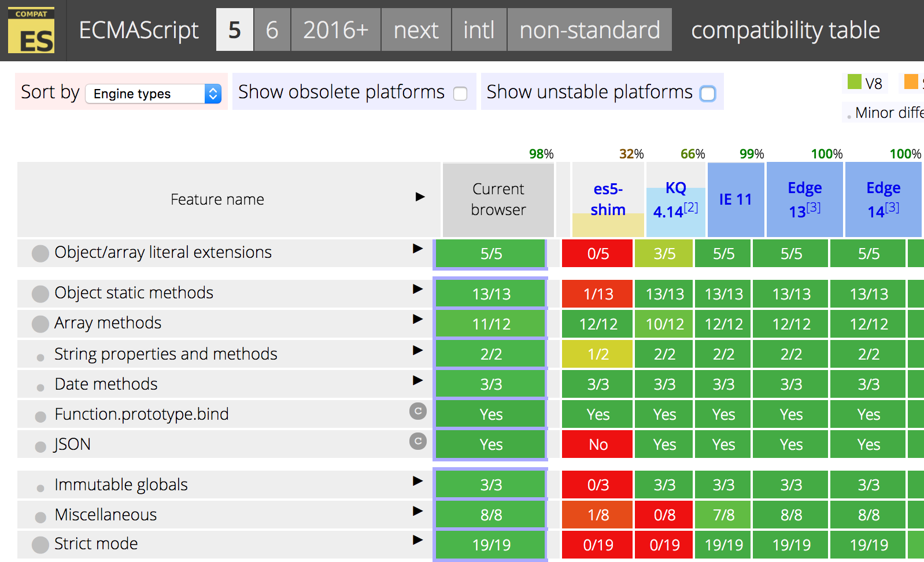Expand the Date methods row
The width and height of the screenshot is (924, 562).
point(417,380)
